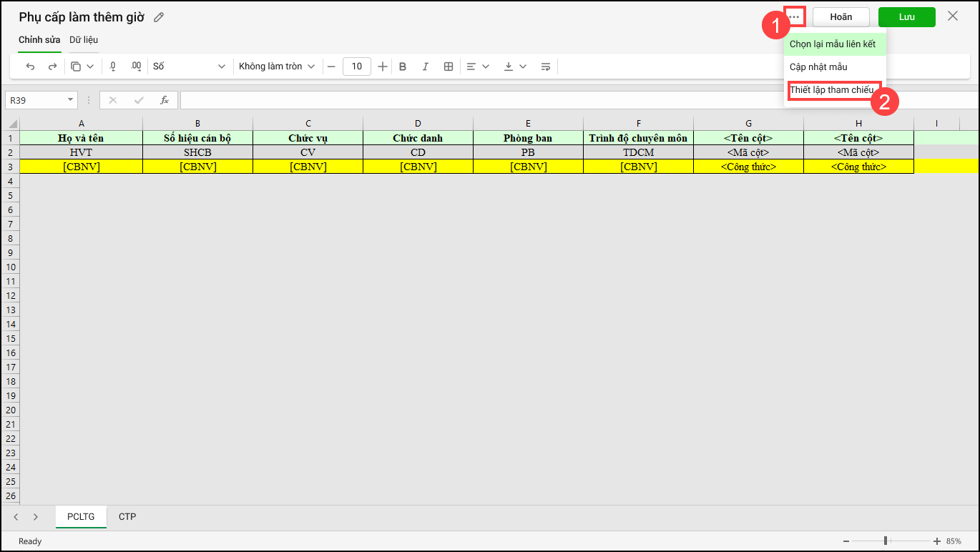
Task: Click the redo arrow in the toolbar
Action: pyautogui.click(x=52, y=66)
